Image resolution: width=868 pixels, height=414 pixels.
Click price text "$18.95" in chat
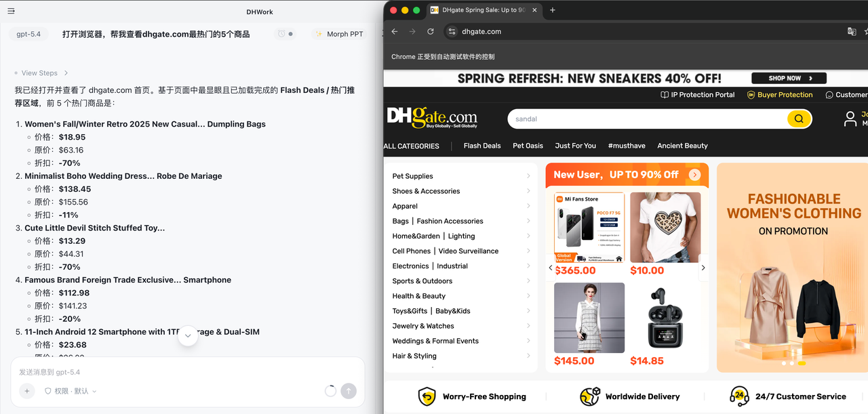73,137
